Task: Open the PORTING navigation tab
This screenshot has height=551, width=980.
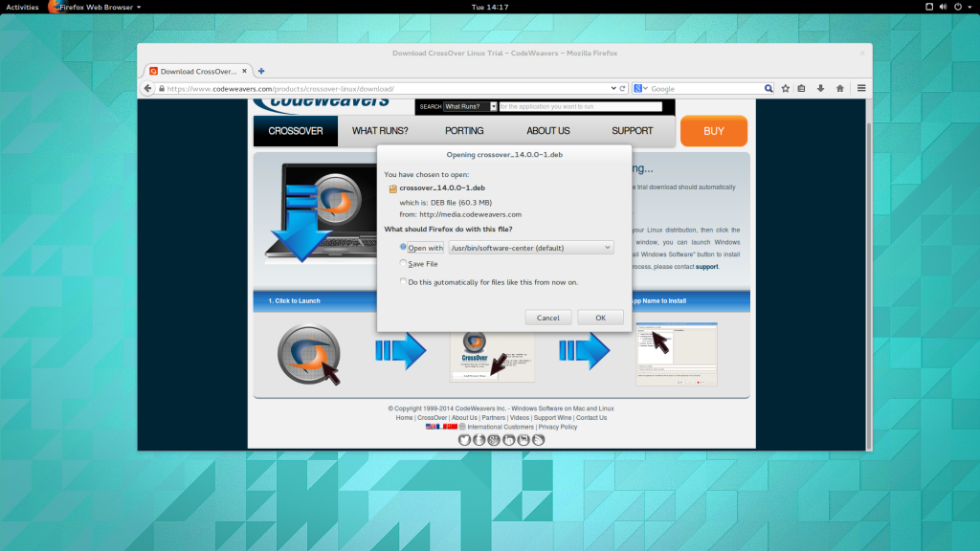Action: 464,130
